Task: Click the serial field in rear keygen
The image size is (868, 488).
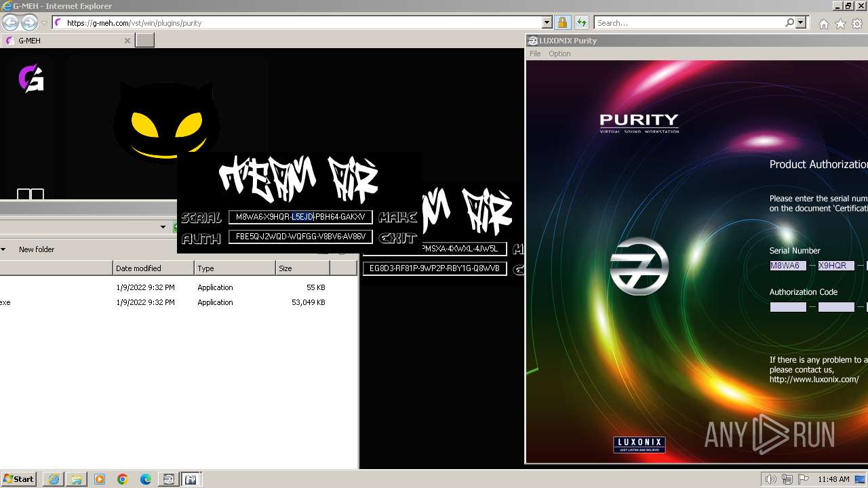Action: point(465,249)
